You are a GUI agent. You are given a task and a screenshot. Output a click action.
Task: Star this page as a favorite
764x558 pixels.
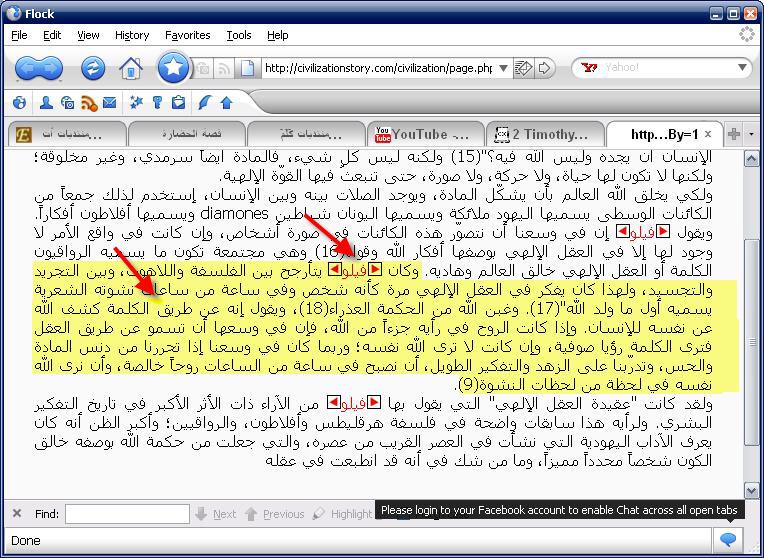pyautogui.click(x=173, y=67)
